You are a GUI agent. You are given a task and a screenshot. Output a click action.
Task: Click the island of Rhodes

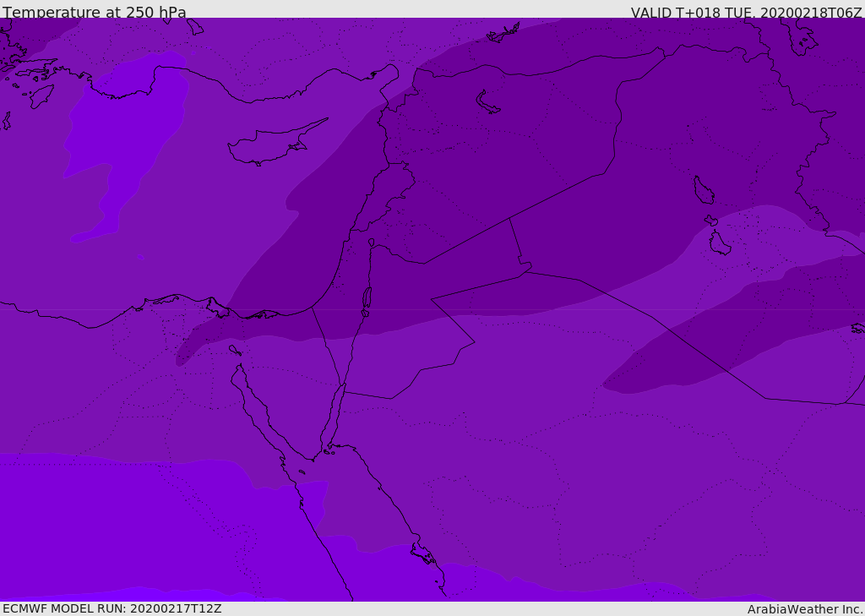(41, 96)
